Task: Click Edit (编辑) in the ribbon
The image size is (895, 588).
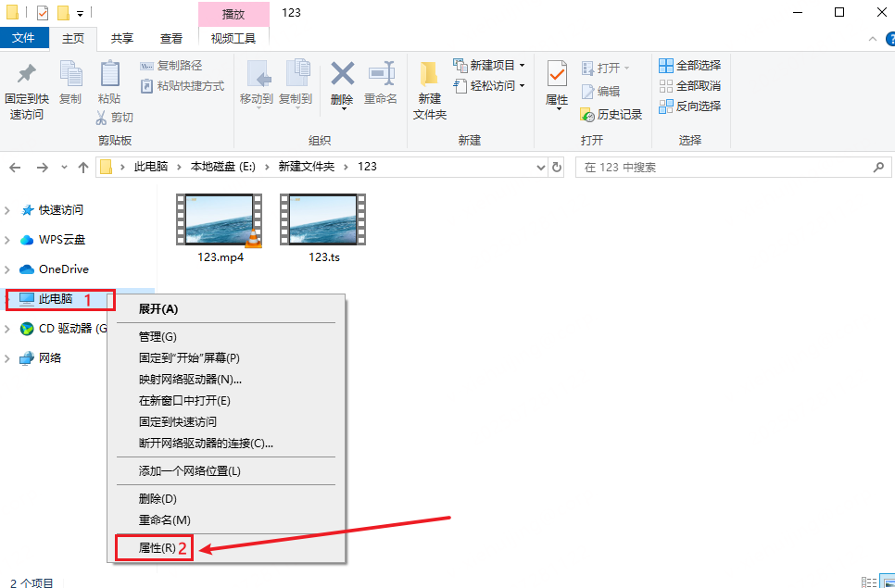Action: [x=601, y=92]
